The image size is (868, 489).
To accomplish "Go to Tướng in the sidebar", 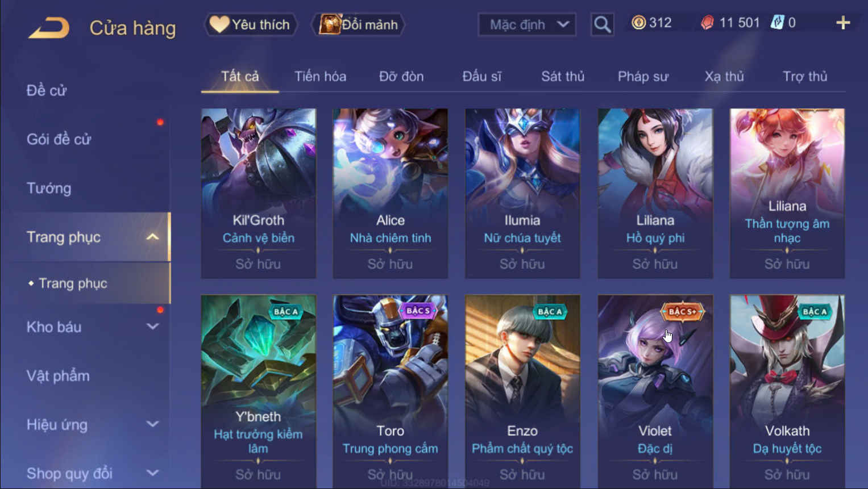I will coord(49,188).
